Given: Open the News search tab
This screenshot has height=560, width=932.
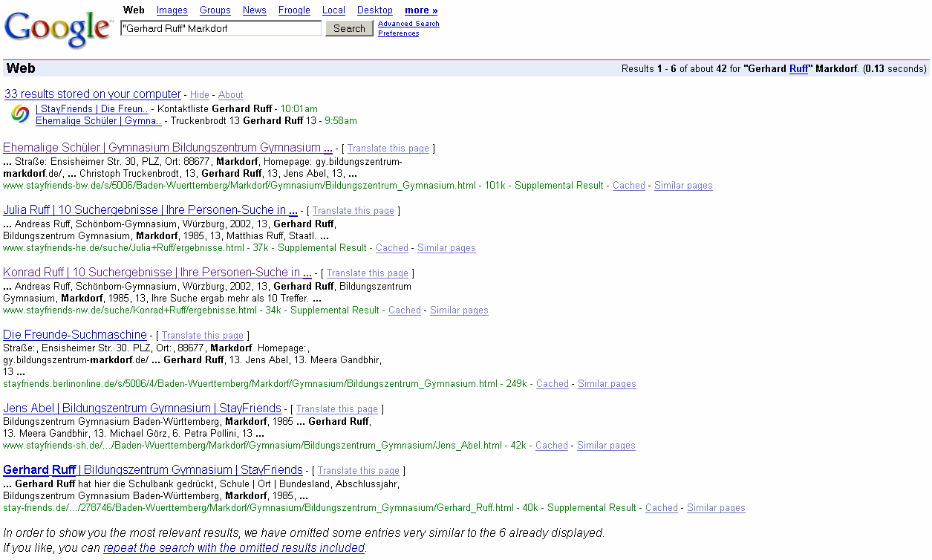Looking at the screenshot, I should 255,10.
